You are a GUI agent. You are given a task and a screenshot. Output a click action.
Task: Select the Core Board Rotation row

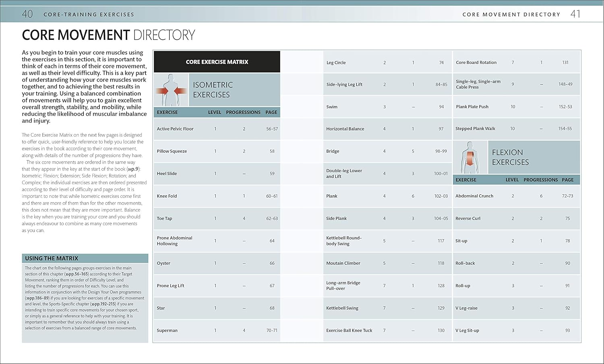(x=476, y=62)
